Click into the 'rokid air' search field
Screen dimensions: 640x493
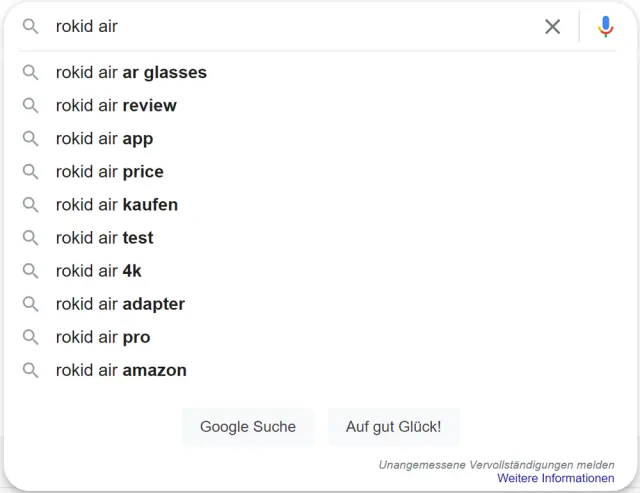click(x=290, y=27)
